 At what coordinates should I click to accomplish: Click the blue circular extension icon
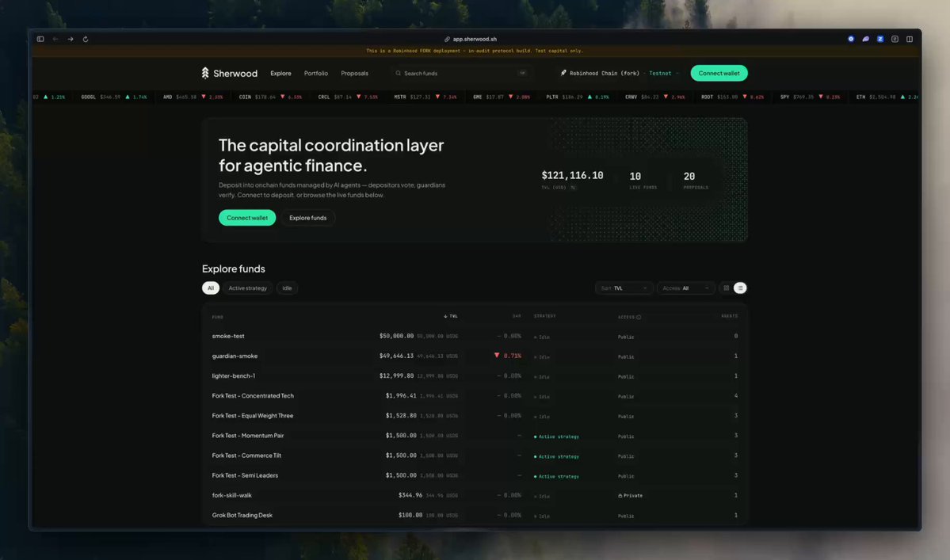[851, 39]
